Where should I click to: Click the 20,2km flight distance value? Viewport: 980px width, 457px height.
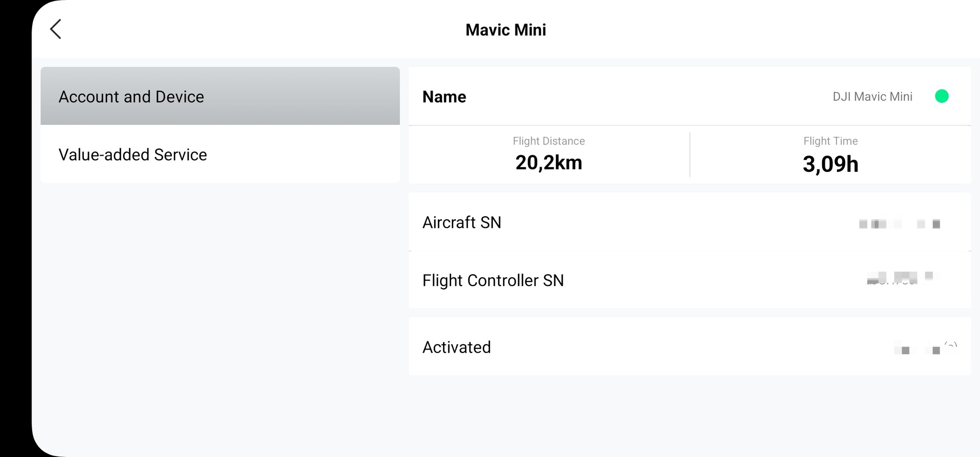(x=548, y=163)
